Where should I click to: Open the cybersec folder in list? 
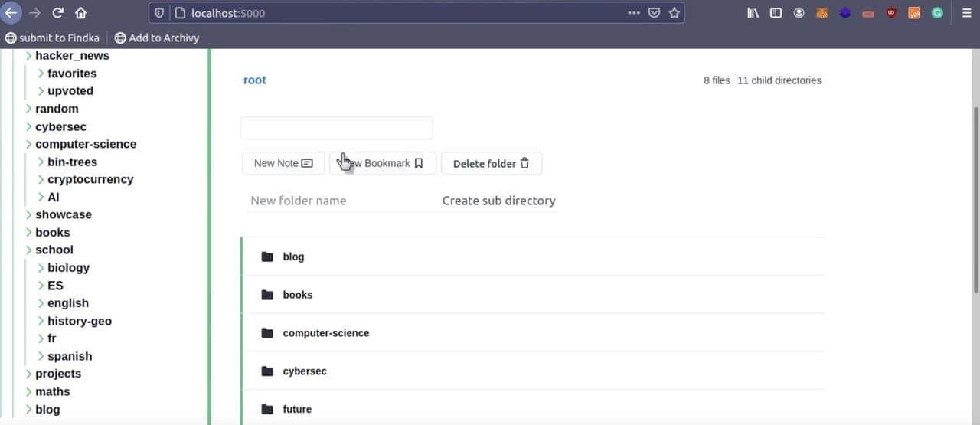click(305, 371)
